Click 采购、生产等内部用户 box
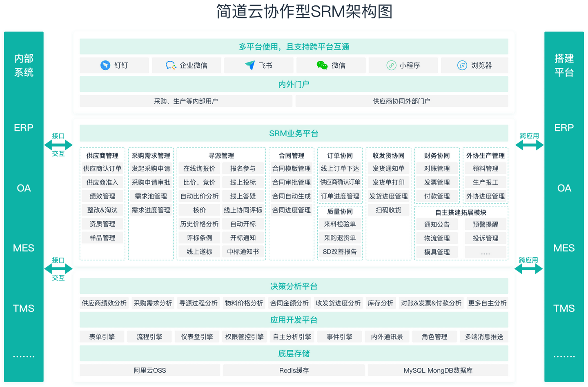This screenshot has height=387, width=588. tap(186, 101)
